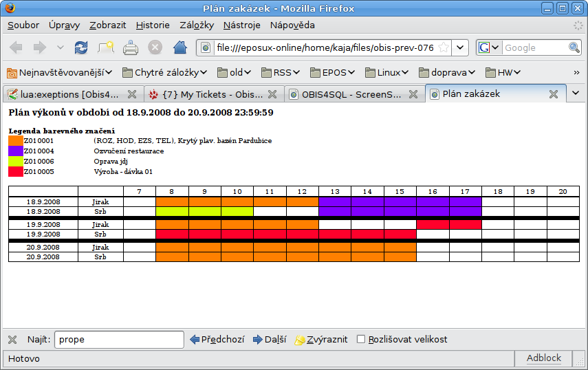
Task: Expand the tab list dropdown arrow
Action: (x=576, y=94)
